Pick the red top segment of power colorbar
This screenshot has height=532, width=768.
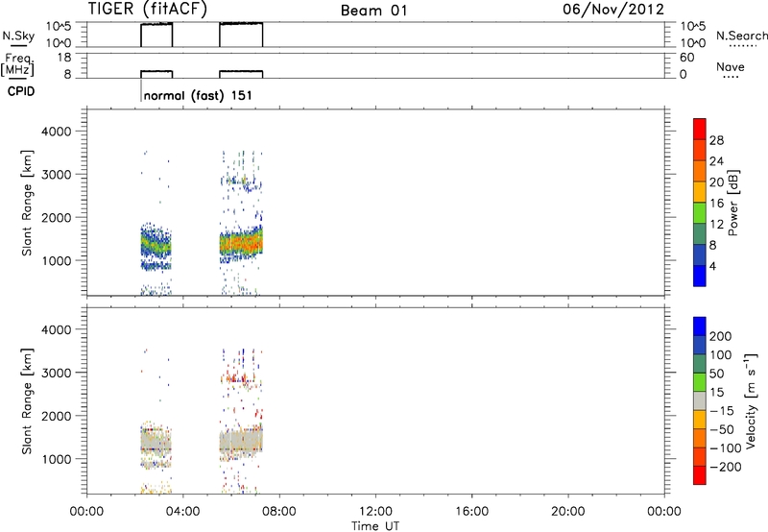(700, 129)
